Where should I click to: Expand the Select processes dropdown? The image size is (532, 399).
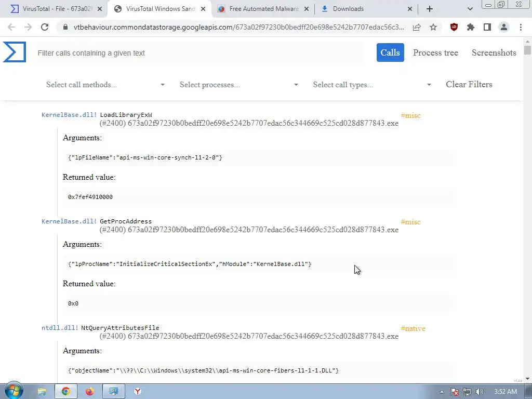(x=239, y=85)
